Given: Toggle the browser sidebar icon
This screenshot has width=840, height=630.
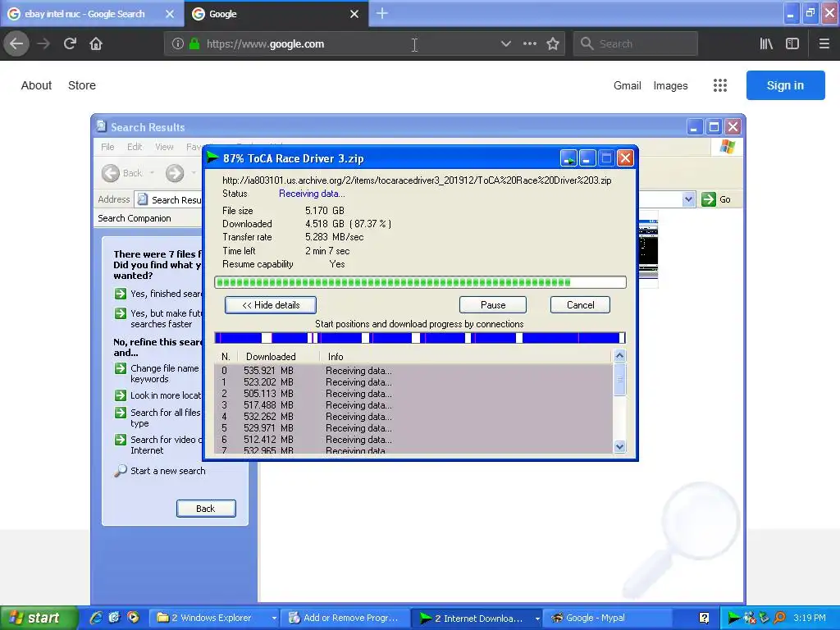Looking at the screenshot, I should [792, 44].
